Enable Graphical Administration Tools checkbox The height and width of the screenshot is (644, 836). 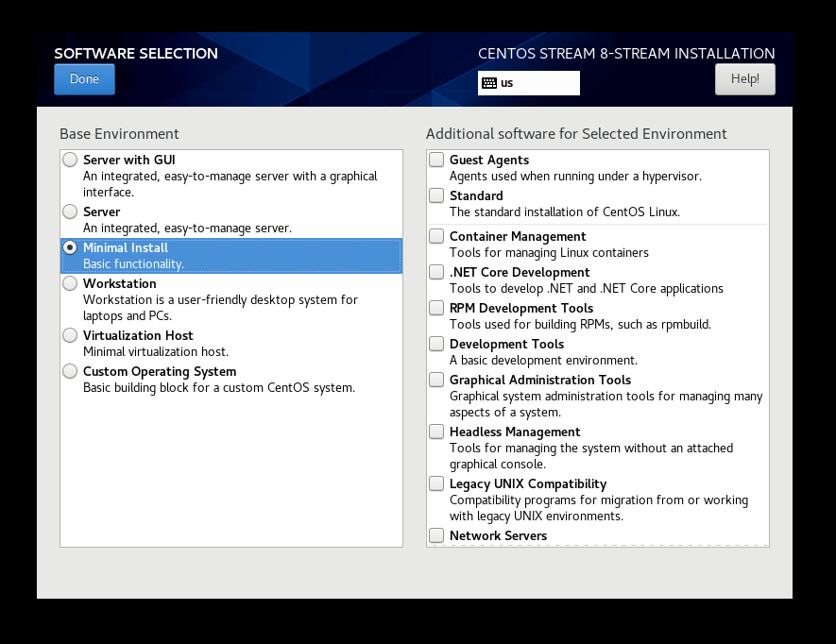tap(436, 380)
